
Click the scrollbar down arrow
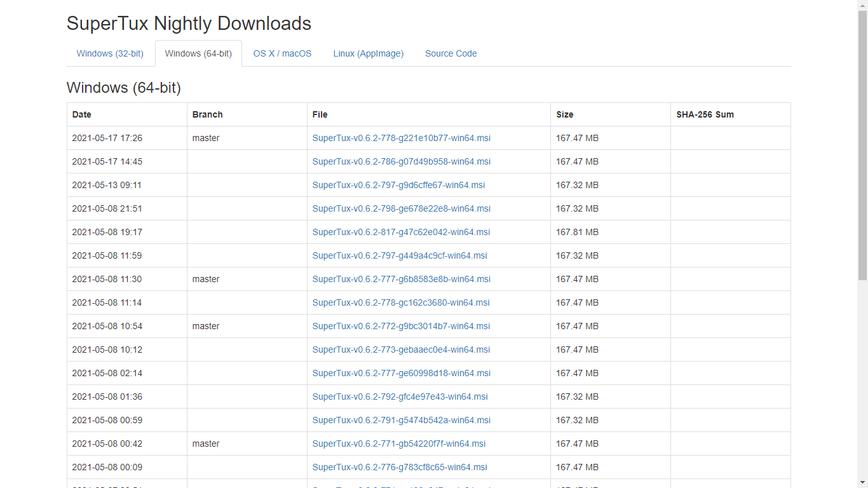(x=862, y=482)
